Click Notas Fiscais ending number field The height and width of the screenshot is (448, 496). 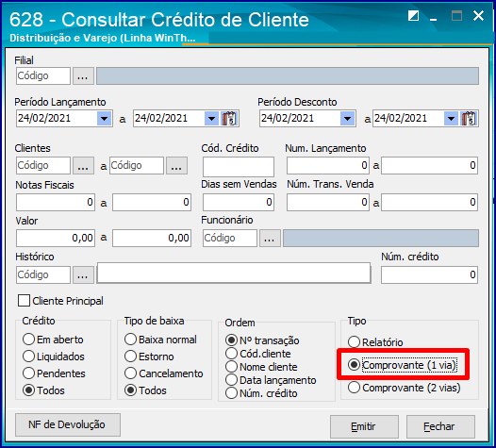point(152,203)
